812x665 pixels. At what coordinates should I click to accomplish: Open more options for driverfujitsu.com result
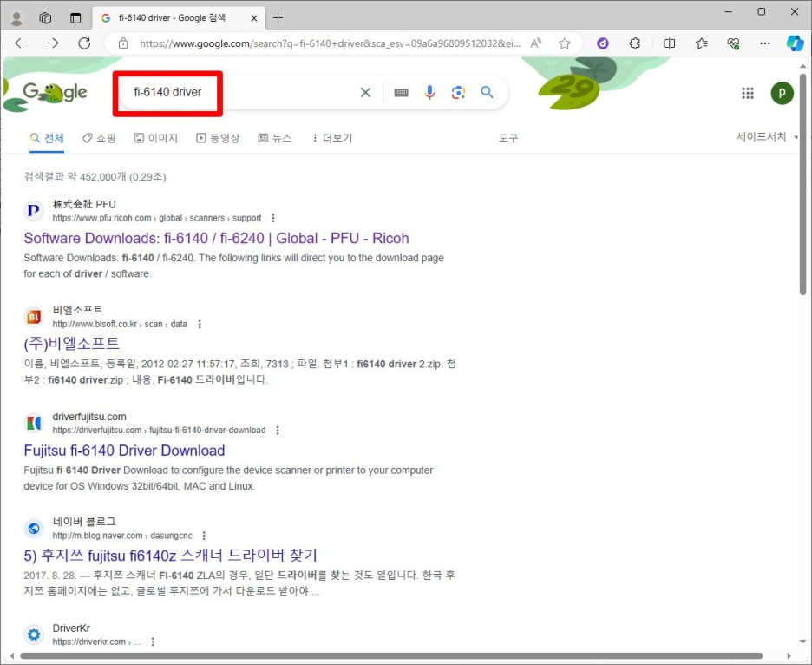[278, 431]
